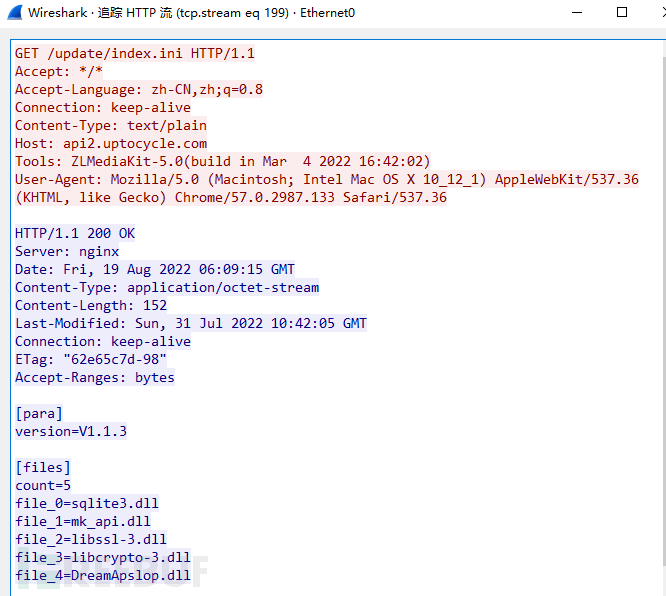
Task: Select the Tools: ZLMediaKit-5.0 header line
Action: [x=223, y=161]
